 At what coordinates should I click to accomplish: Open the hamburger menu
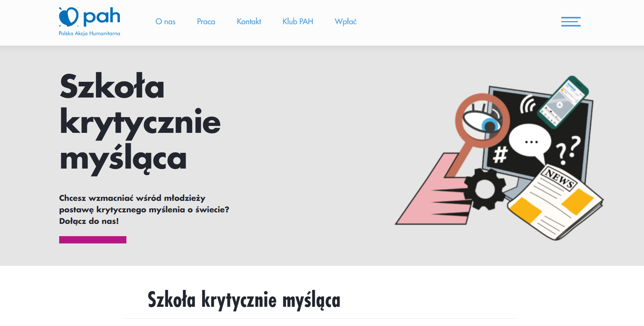pos(571,22)
